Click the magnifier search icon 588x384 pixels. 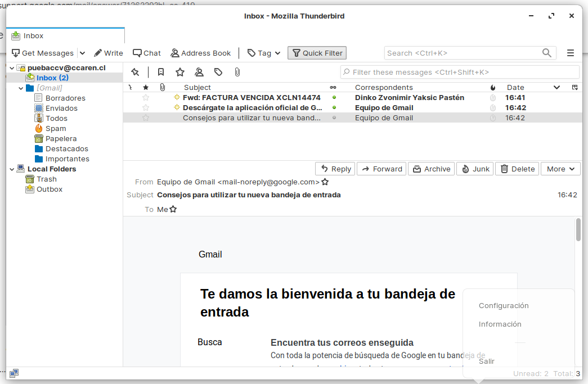547,53
